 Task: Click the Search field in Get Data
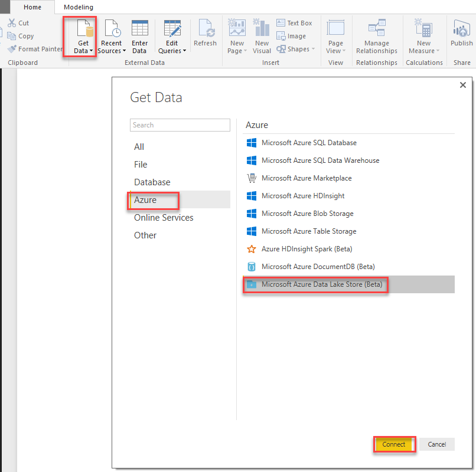(180, 125)
